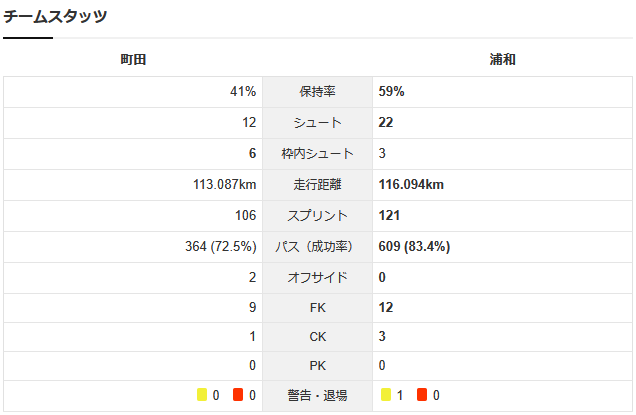Screen dimensions: 636x415
Task: Click Urawa's red card icon
Action: point(422,395)
